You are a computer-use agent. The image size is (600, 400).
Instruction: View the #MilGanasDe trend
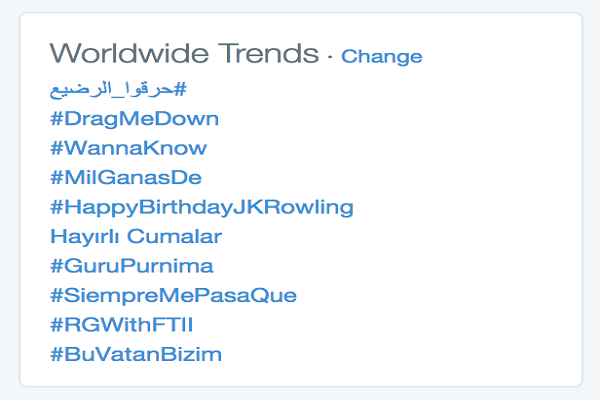(126, 178)
